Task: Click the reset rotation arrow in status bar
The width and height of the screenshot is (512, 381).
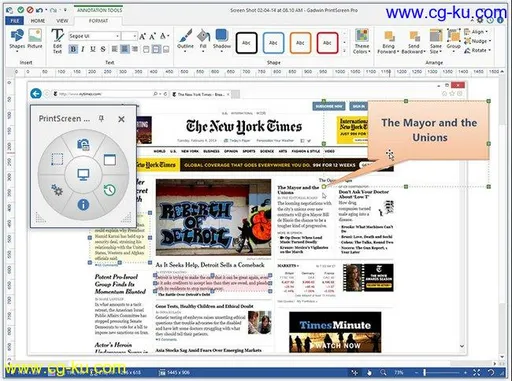Action: click(x=491, y=372)
